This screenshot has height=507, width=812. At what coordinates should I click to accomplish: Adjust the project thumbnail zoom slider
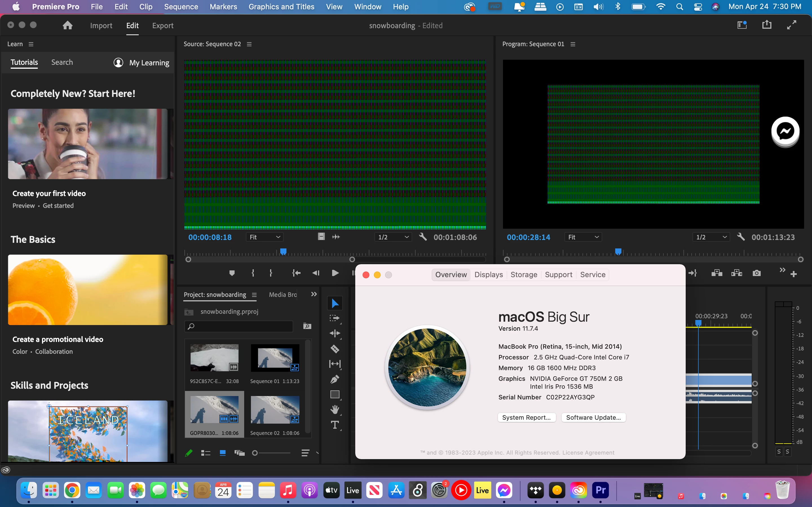(x=255, y=453)
